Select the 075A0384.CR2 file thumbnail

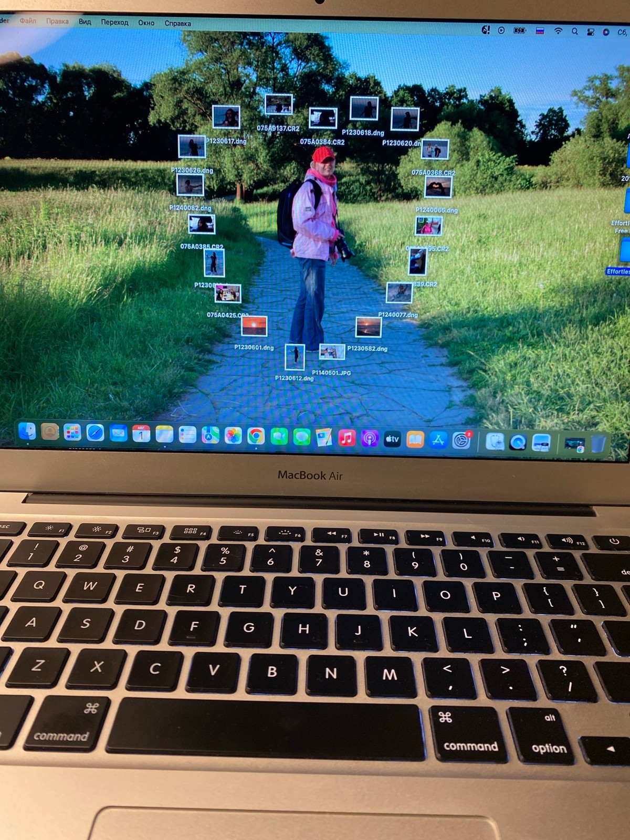click(323, 118)
